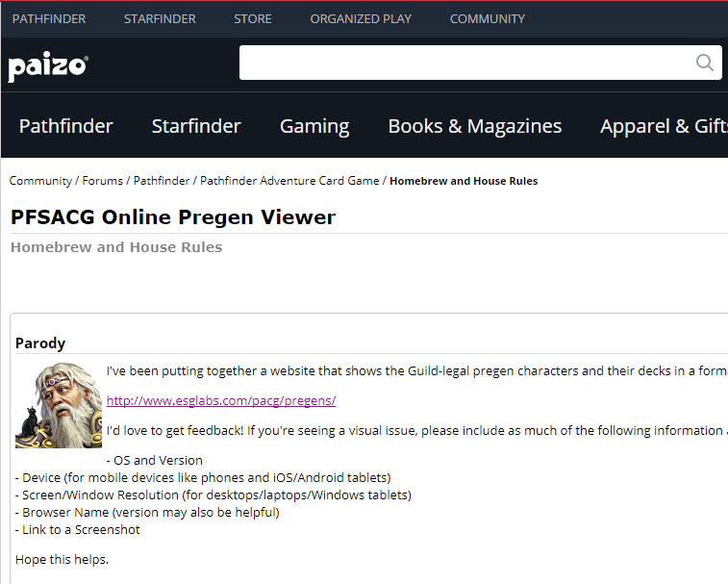Open the COMMUNITY top bar item
Viewport: 728px width, 584px height.
[488, 19]
